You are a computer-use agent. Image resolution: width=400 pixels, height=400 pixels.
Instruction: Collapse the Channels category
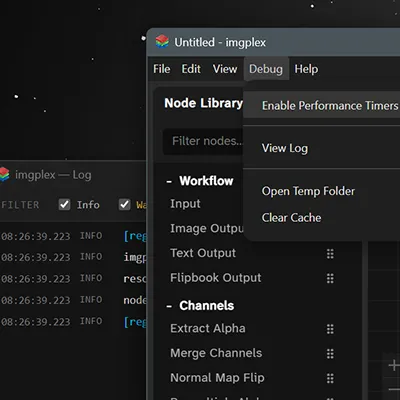point(169,306)
